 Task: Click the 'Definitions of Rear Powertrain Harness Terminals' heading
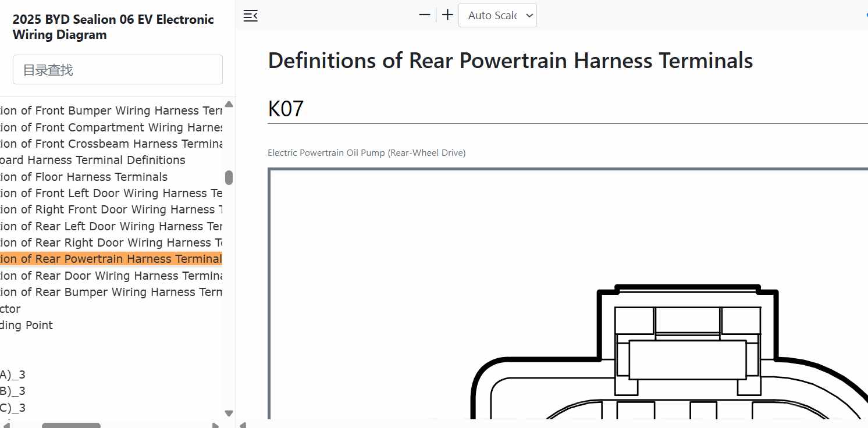pos(510,60)
